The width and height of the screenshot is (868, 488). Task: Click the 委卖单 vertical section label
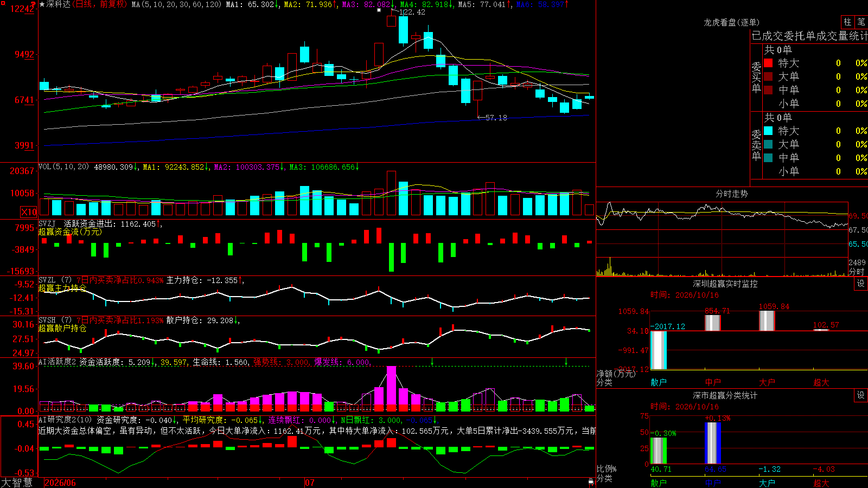pos(756,145)
